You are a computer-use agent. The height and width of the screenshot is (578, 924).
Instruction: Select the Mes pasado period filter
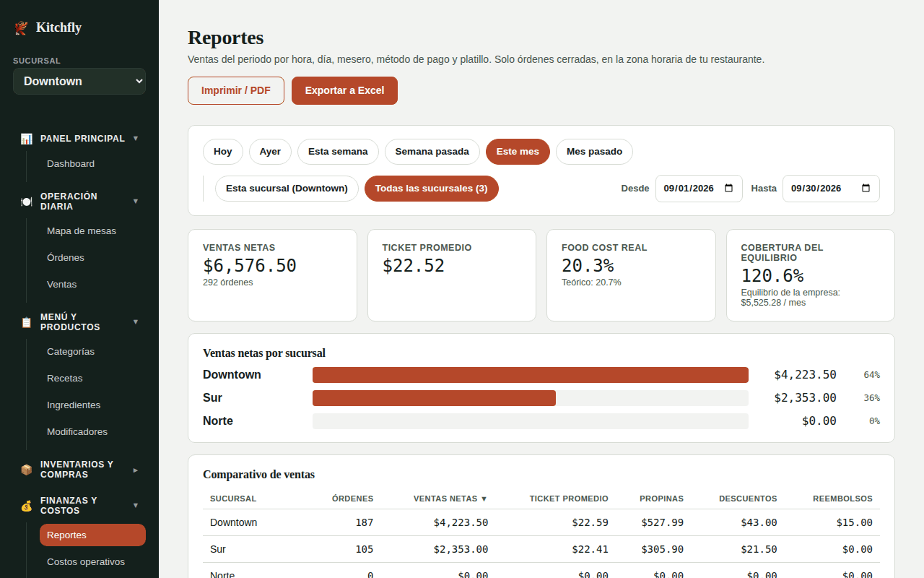point(594,152)
